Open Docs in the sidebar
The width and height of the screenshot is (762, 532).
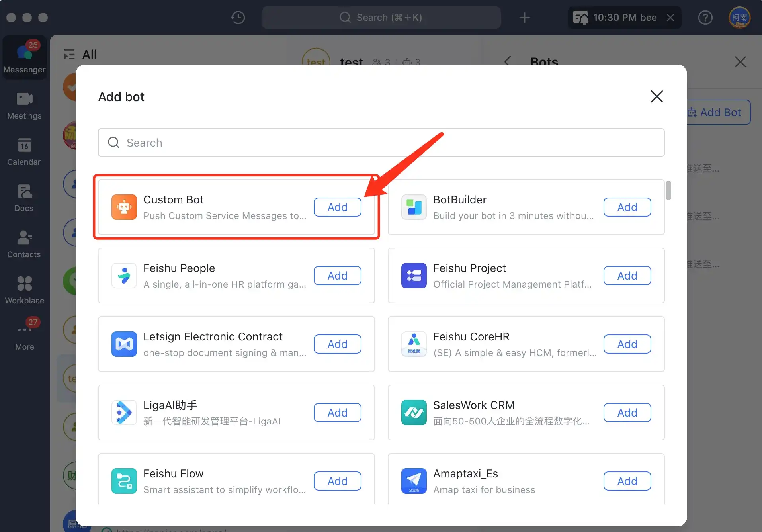tap(25, 198)
